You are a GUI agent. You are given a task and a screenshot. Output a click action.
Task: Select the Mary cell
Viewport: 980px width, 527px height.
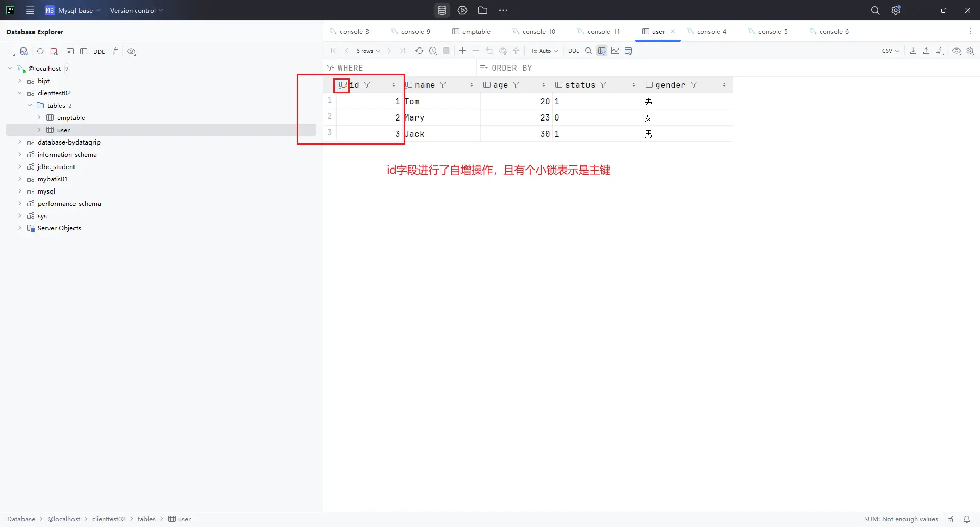tap(442, 117)
